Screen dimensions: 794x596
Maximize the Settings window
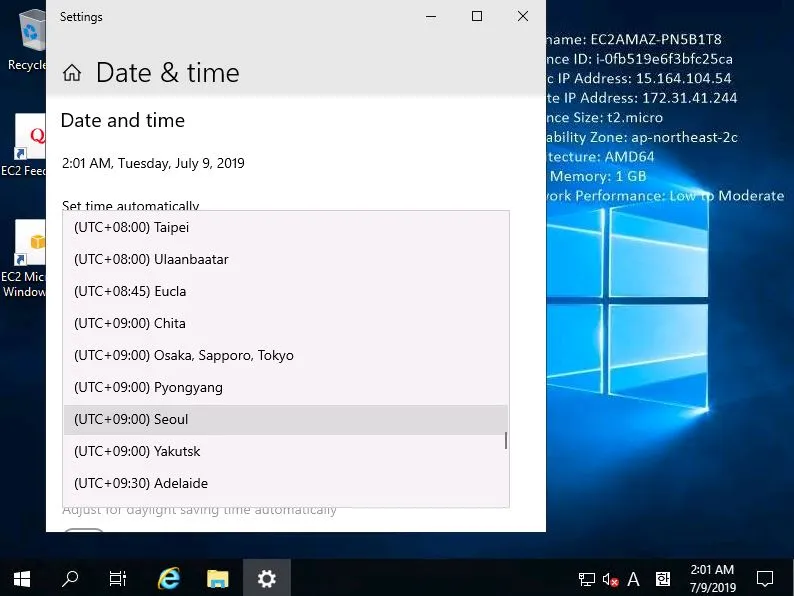(x=477, y=16)
